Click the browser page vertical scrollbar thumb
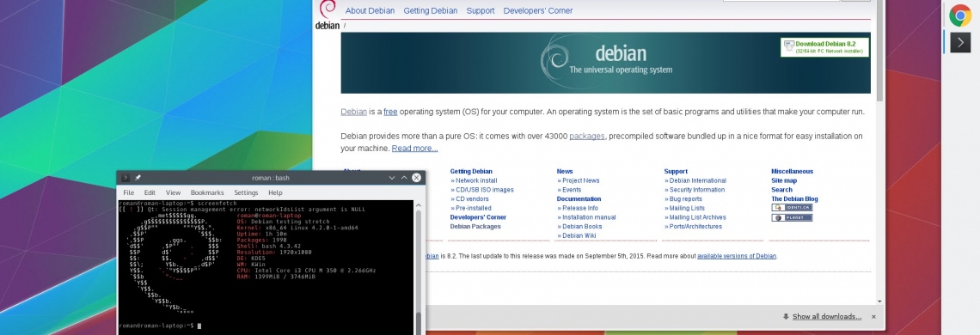The width and height of the screenshot is (980, 335). coord(880,50)
